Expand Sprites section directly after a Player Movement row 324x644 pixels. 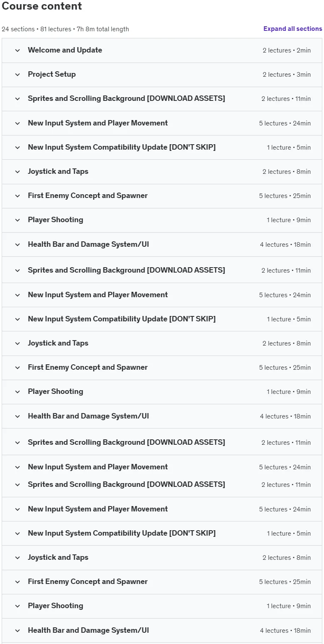(x=162, y=484)
